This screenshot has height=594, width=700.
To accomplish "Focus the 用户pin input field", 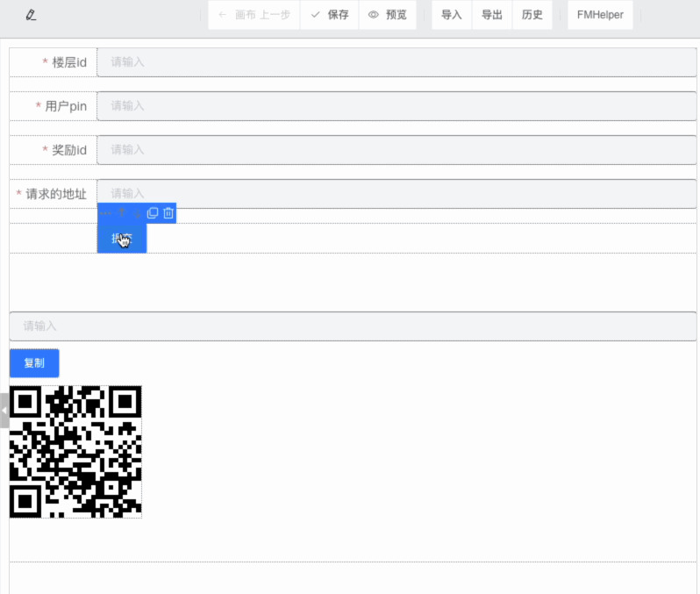I will (x=396, y=106).
